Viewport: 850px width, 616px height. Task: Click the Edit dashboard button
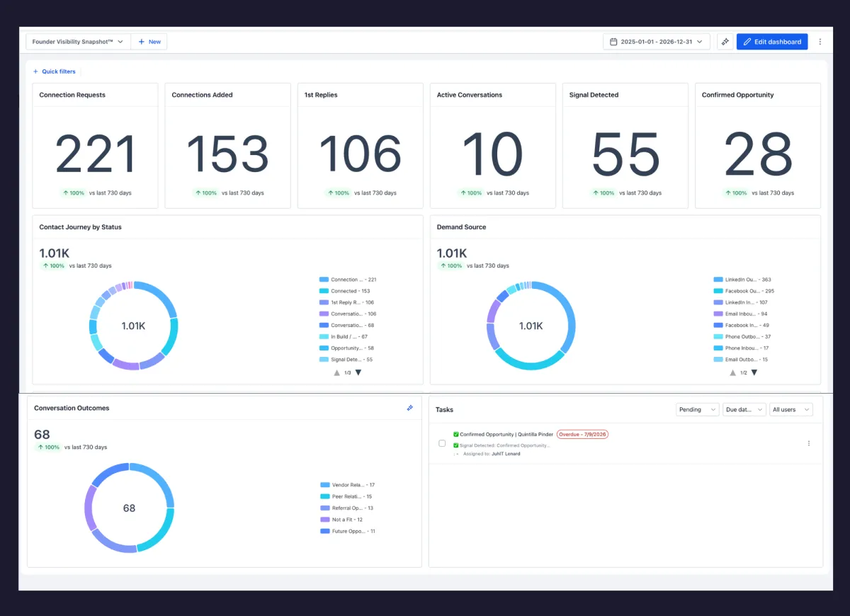[x=772, y=42]
